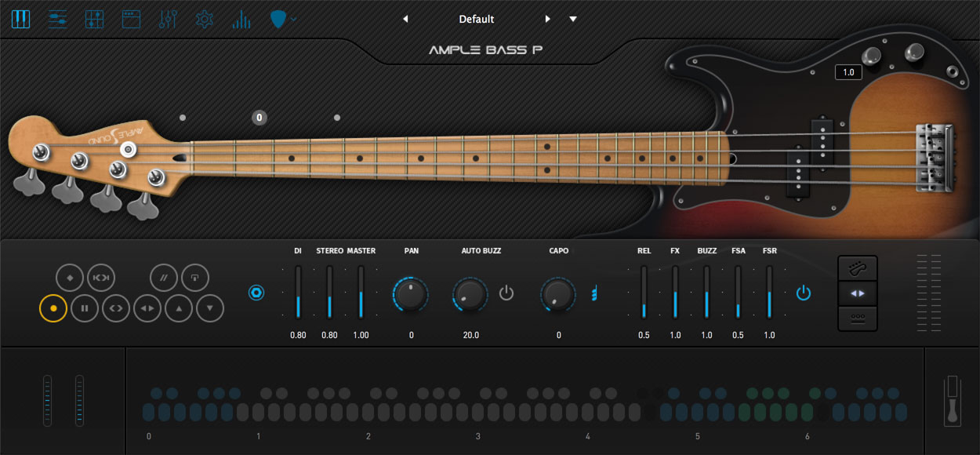Image resolution: width=980 pixels, height=455 pixels.
Task: Click the guitar pick icon
Action: pyautogui.click(x=278, y=19)
